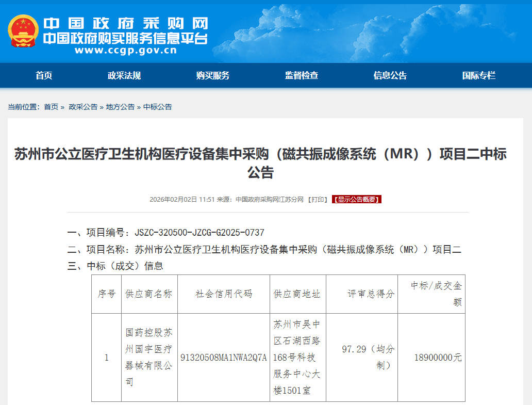
Task: Select 购买服务 in the navigation bar
Action: coord(213,75)
